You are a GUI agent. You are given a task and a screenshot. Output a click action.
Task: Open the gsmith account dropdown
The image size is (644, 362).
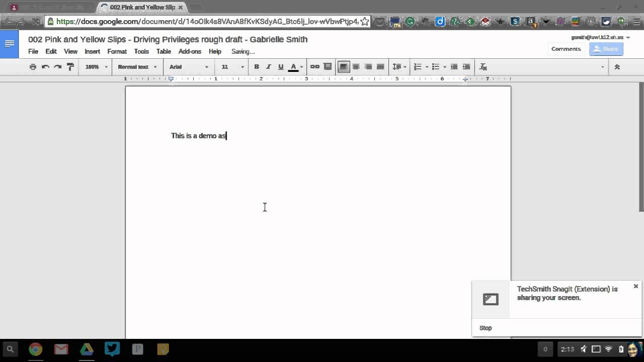click(x=600, y=37)
